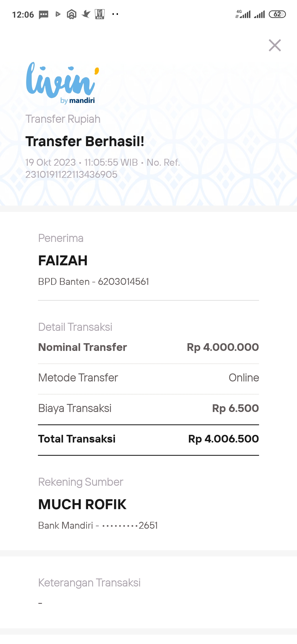Tap the KFC notification icon
The image size is (297, 644).
coord(100,14)
